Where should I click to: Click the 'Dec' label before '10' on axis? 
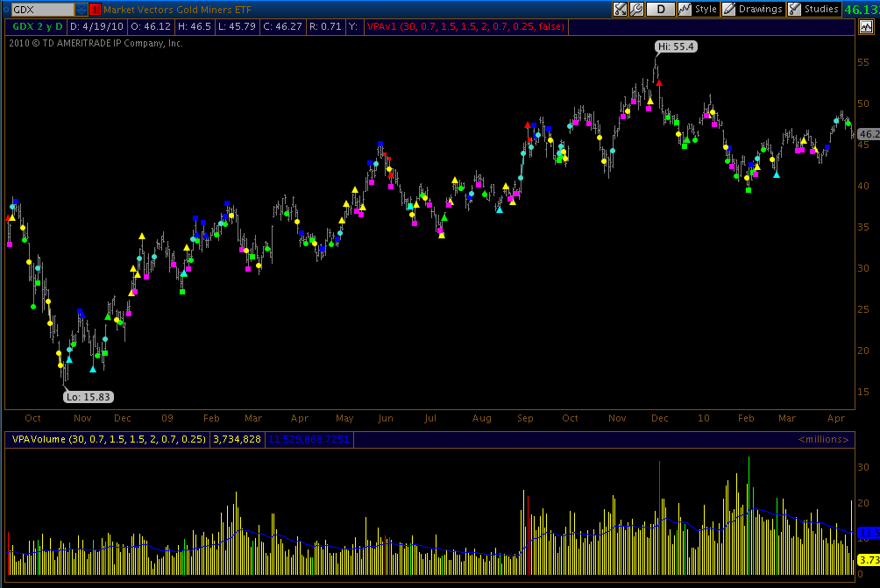point(659,418)
